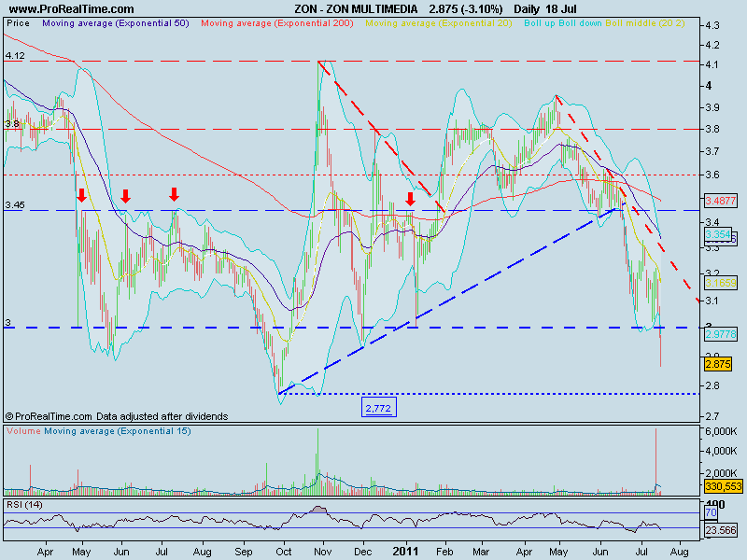This screenshot has width=747, height=560.
Task: Select Moving average (Exponential 50) legend
Action: [116, 22]
